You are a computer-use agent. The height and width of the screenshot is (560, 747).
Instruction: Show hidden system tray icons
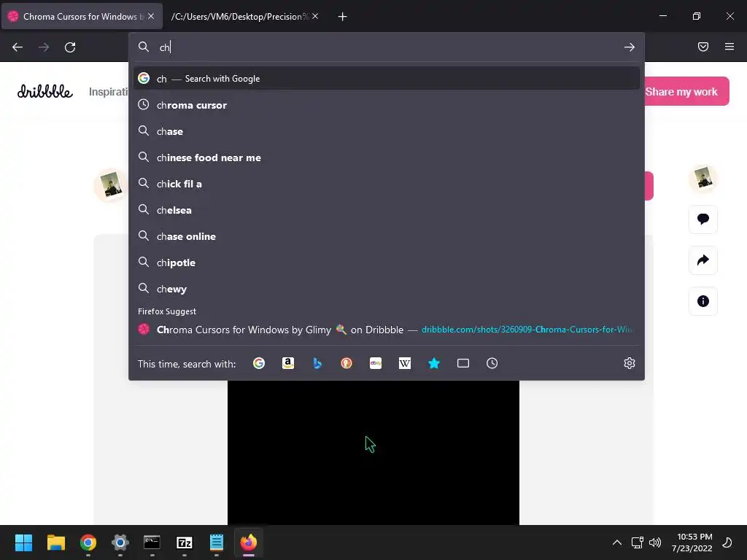[x=617, y=542]
